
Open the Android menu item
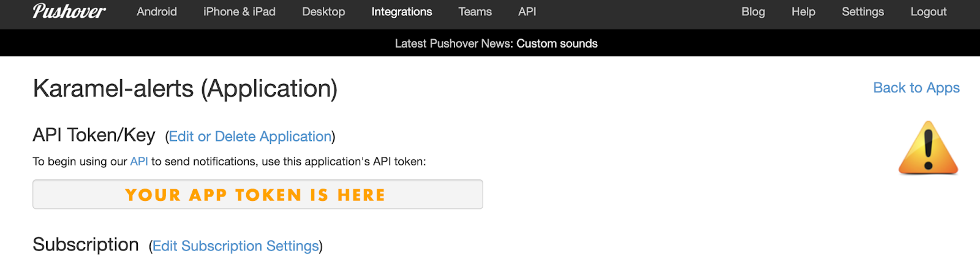[x=157, y=12]
